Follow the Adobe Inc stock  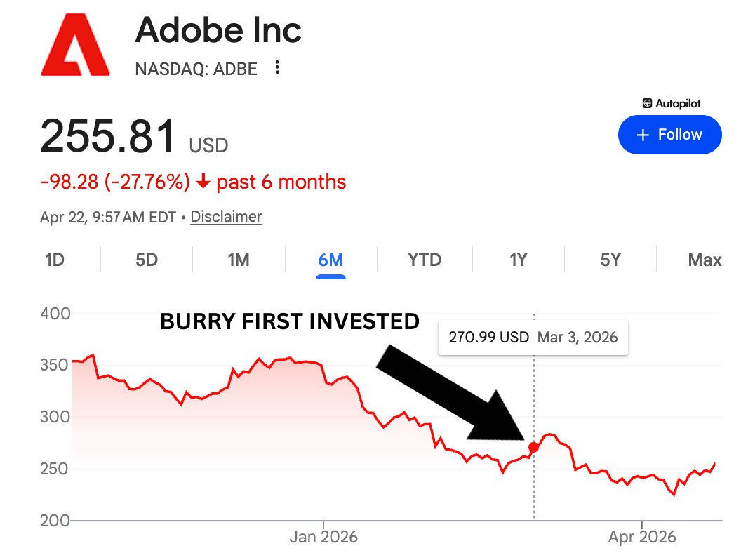pos(669,135)
